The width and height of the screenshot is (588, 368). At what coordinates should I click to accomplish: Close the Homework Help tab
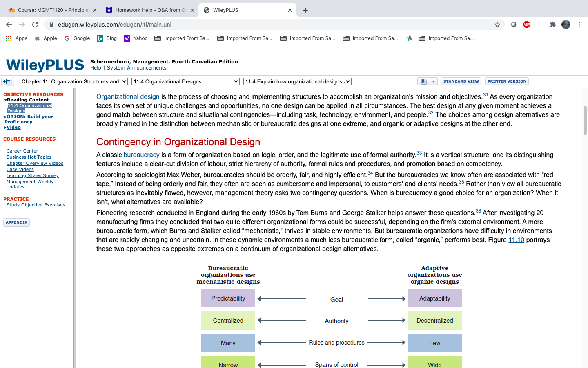[x=192, y=10]
